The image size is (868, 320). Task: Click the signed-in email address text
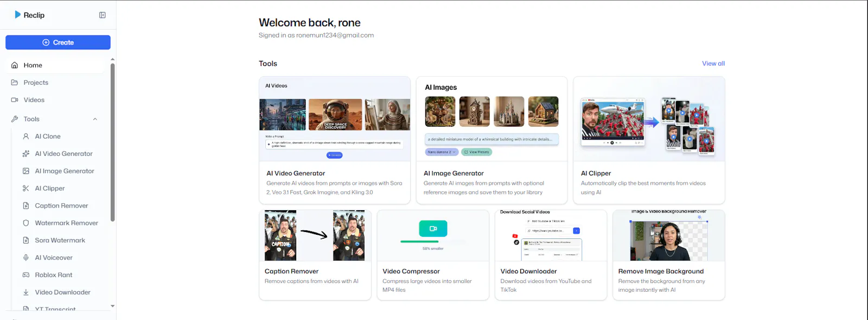click(x=335, y=35)
